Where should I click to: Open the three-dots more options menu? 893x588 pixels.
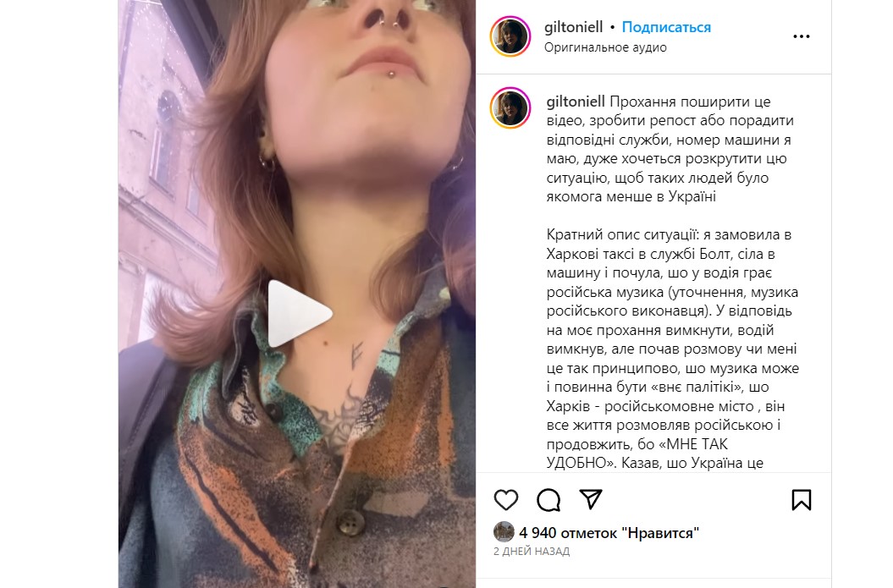[x=802, y=36]
